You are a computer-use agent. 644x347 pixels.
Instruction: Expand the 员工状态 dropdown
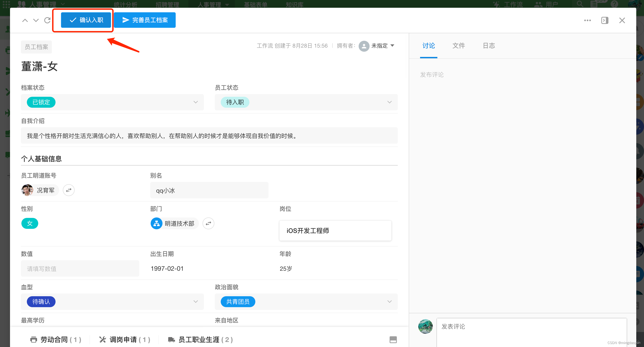389,102
